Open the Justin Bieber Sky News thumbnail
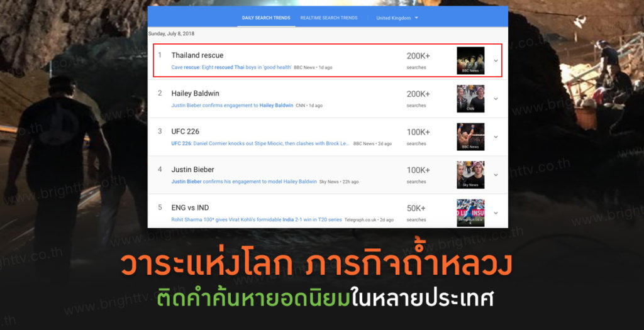644x330 pixels. coord(470,175)
